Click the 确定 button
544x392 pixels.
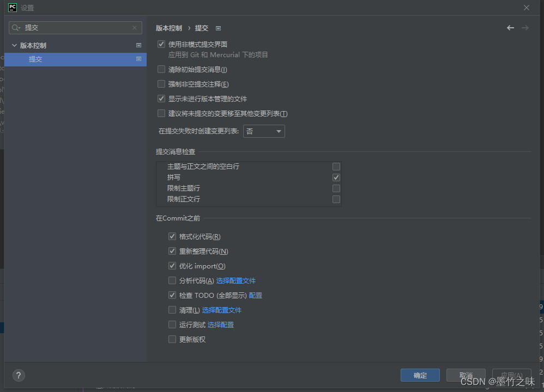[x=420, y=375]
